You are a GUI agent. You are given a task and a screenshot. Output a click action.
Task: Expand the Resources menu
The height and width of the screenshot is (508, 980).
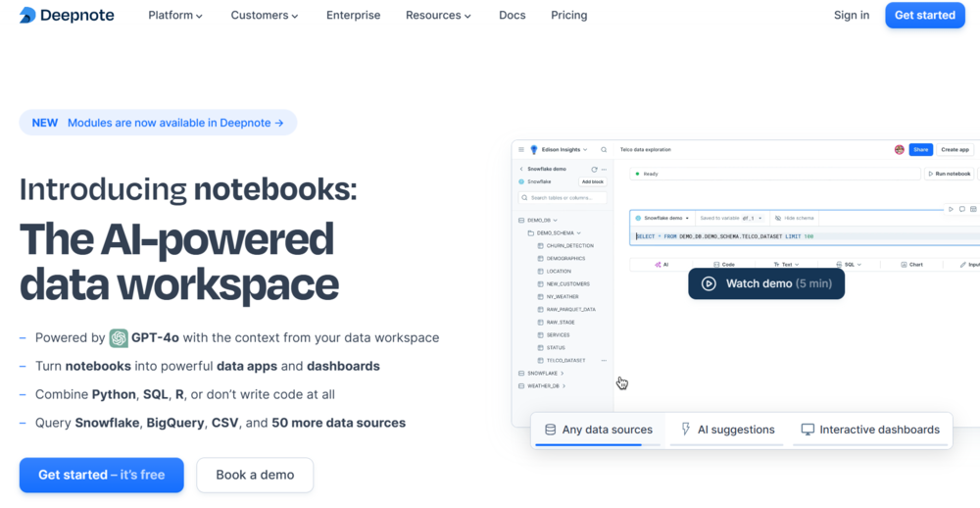pyautogui.click(x=438, y=15)
